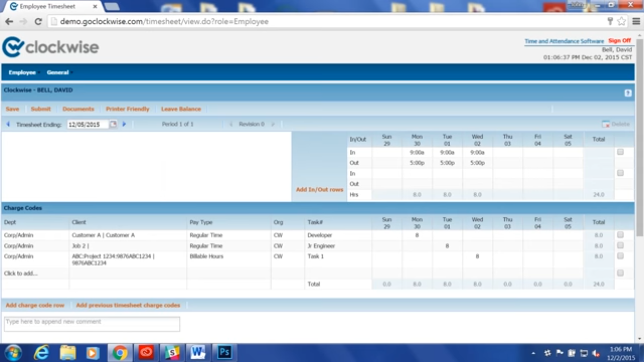Click the Delete timesheet icon

(606, 124)
